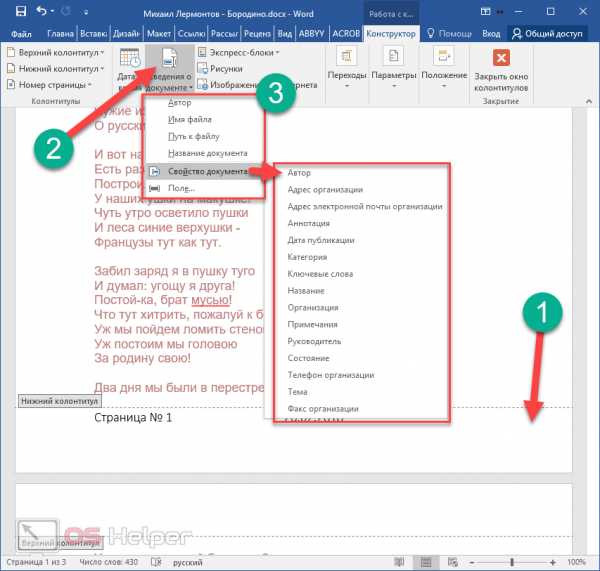Open the Конструктор tab

391,34
